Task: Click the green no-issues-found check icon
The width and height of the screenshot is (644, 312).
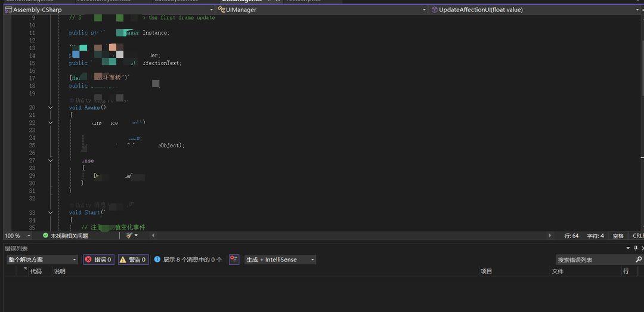Action: pos(45,236)
